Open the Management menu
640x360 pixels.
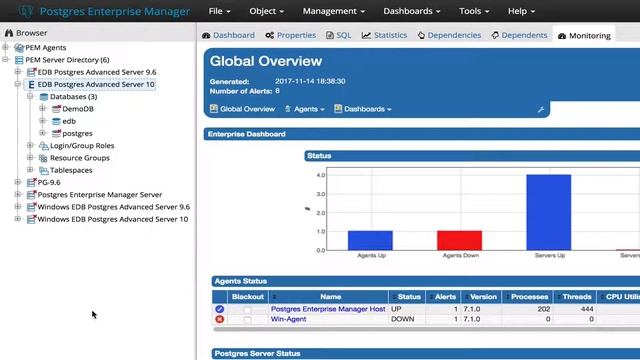pyautogui.click(x=333, y=11)
